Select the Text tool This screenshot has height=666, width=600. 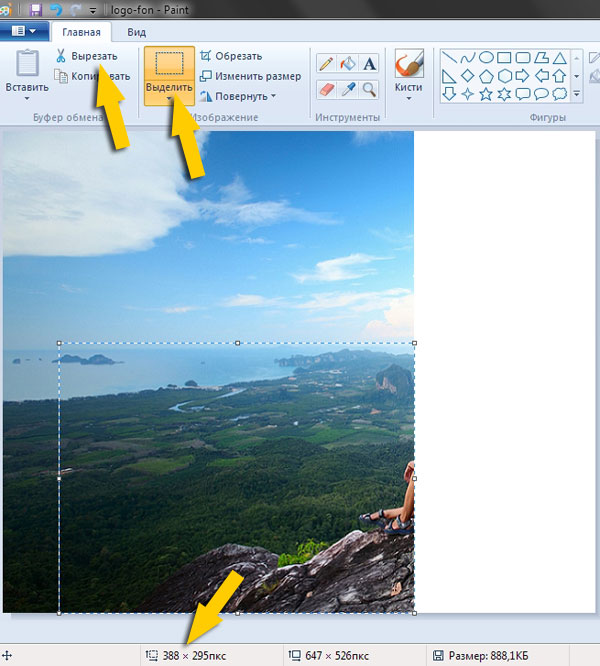point(369,63)
